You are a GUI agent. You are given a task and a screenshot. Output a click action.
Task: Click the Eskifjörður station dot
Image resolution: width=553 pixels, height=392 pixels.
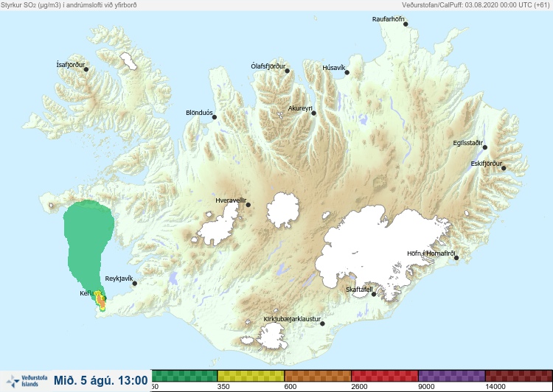pos(504,168)
